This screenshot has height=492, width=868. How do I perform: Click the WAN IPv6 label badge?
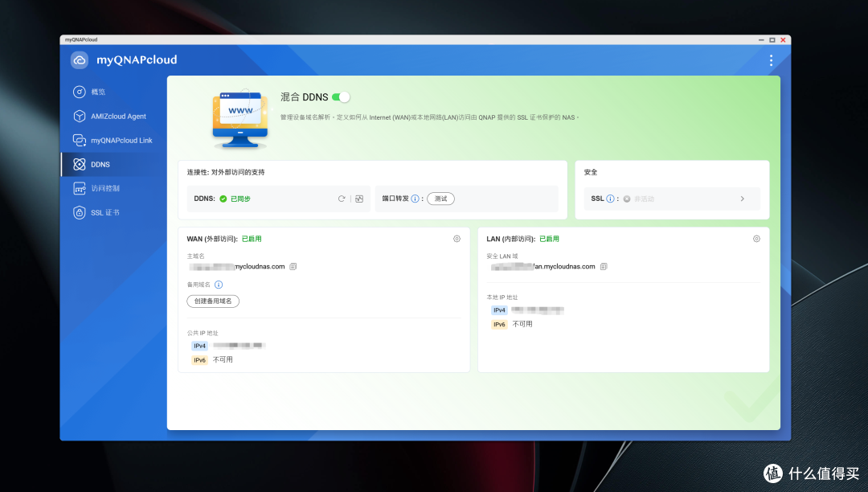[200, 359]
